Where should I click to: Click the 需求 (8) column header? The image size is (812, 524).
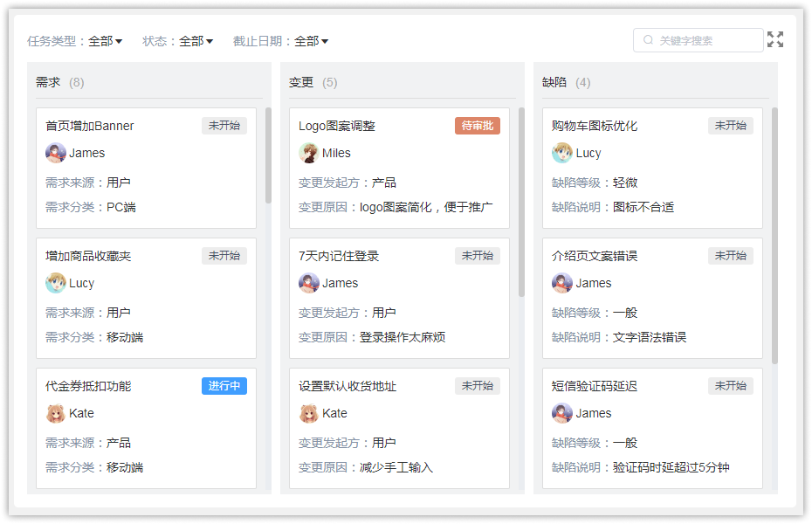pyautogui.click(x=59, y=82)
